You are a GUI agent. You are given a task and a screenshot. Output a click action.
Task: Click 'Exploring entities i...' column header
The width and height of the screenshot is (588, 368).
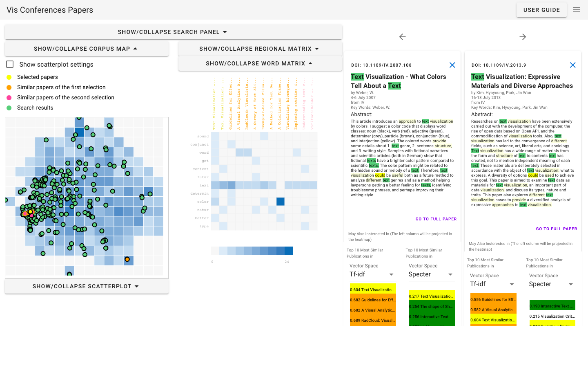pos(296,103)
